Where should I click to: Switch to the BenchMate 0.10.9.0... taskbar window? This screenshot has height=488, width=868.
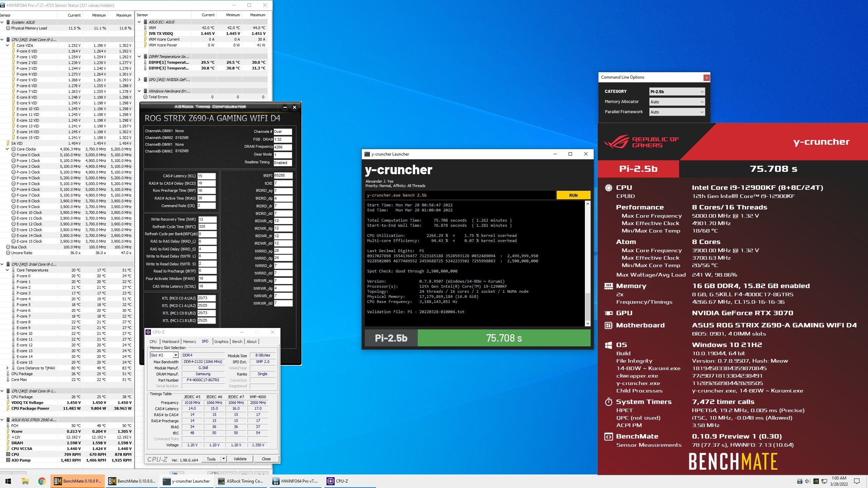pyautogui.click(x=132, y=481)
